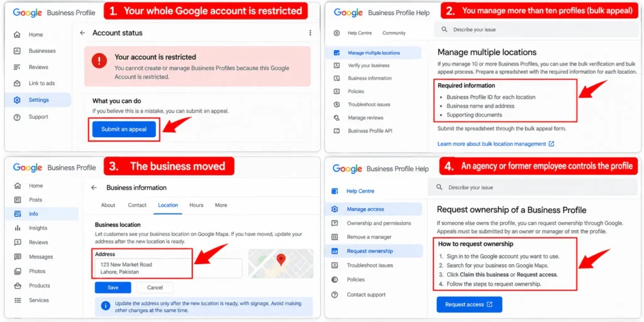Select Reviews icon beside Link to ads sidebar
The width and height of the screenshot is (644, 322).
click(x=17, y=67)
